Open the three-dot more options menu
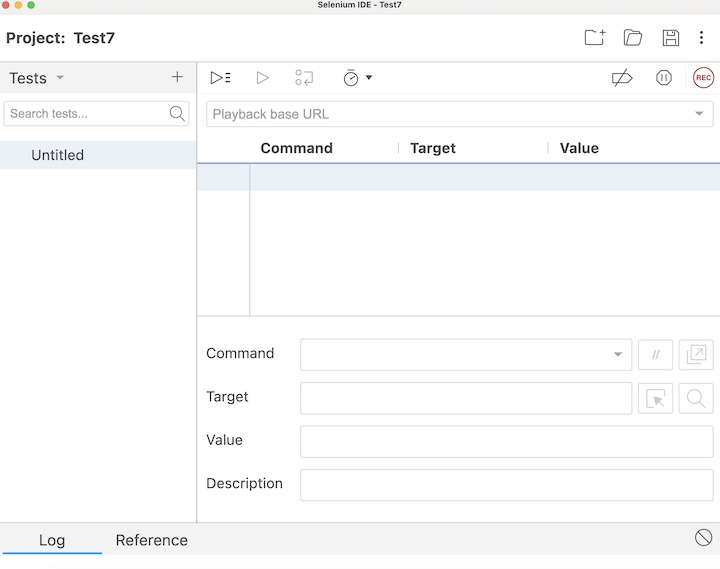This screenshot has height=569, width=720. pos(702,38)
